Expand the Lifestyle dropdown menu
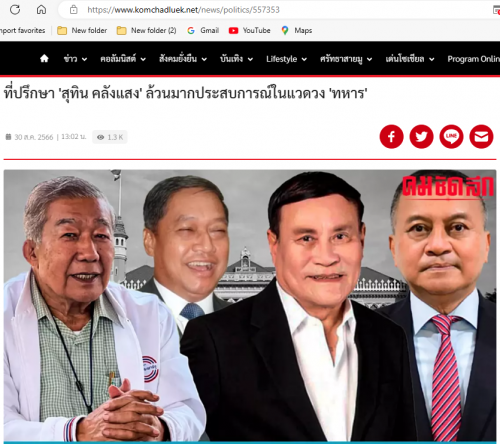Image resolution: width=500 pixels, height=444 pixels. [x=286, y=59]
